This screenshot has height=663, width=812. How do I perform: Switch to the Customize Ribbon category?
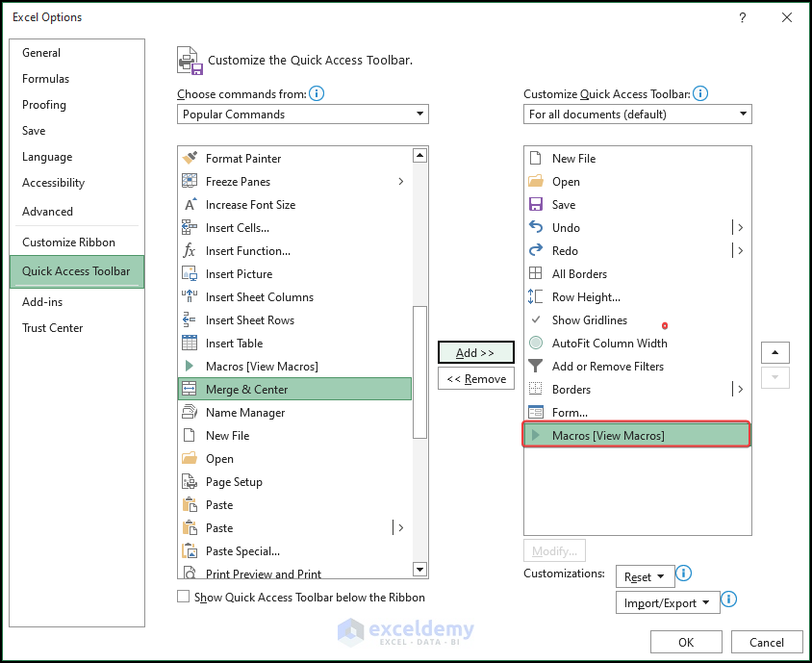pyautogui.click(x=68, y=242)
